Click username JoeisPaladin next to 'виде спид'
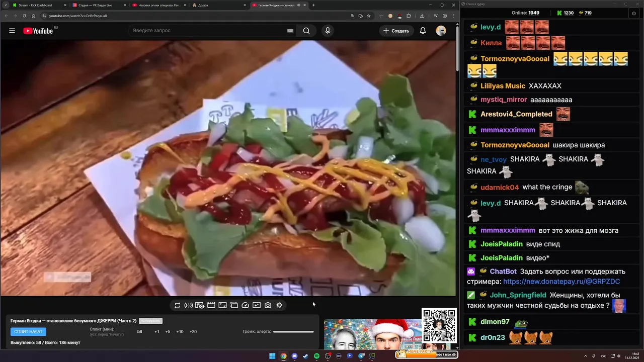This screenshot has width=644, height=362. [502, 244]
